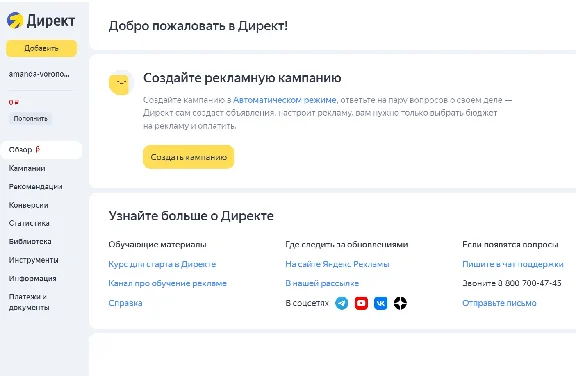
Task: Open Рекомендации in the sidebar
Action: click(x=35, y=187)
